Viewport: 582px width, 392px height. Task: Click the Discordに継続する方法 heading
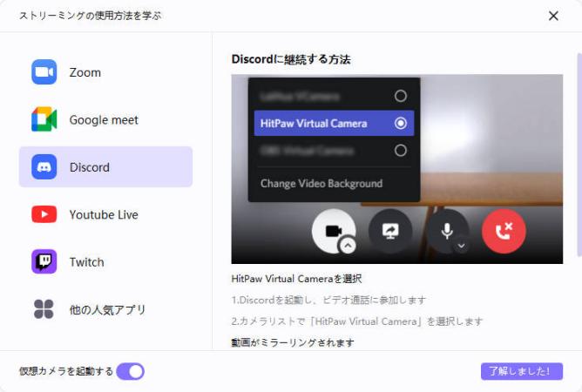(291, 59)
